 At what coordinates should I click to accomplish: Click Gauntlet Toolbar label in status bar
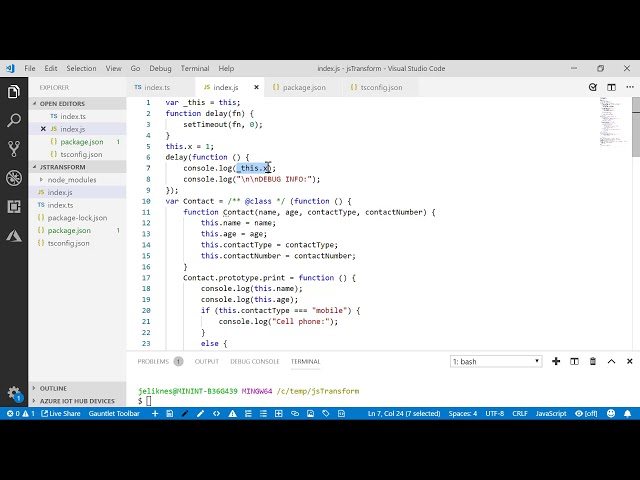pos(114,413)
